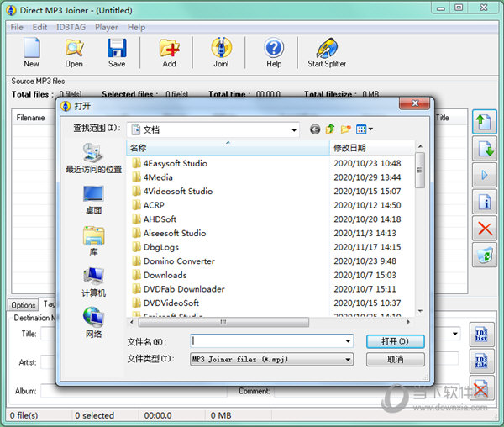This screenshot has width=504, height=427.
Task: Click the Open (打开) button in dialog
Action: (395, 341)
